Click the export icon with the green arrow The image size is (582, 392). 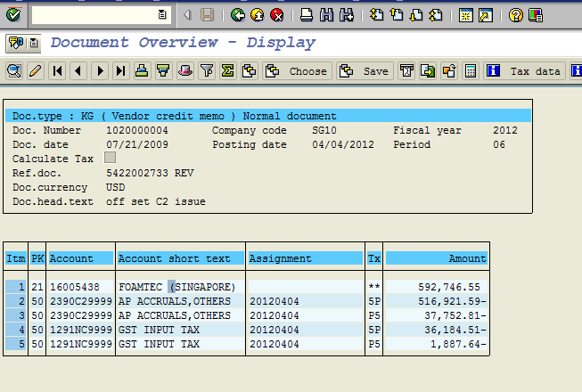428,71
